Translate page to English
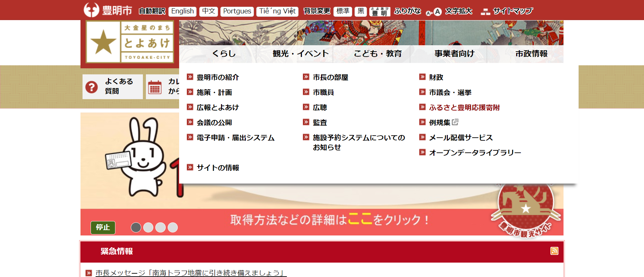Image resolution: width=644 pixels, height=277 pixels. 182,11
